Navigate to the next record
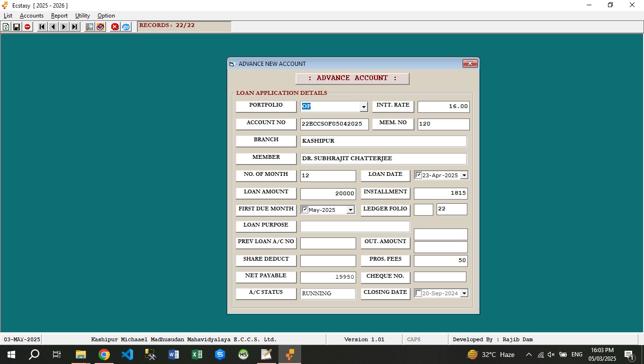The image size is (644, 364). pos(64,27)
